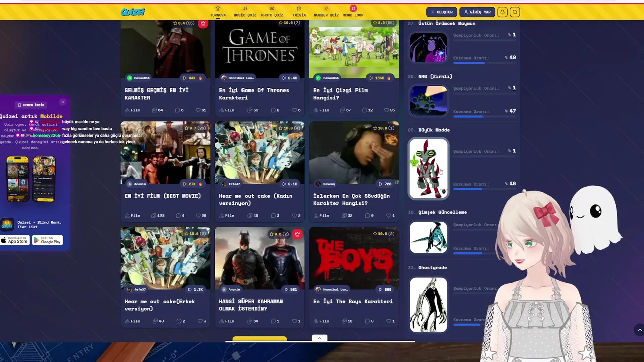Click the Film category on The Boys card

point(321,321)
